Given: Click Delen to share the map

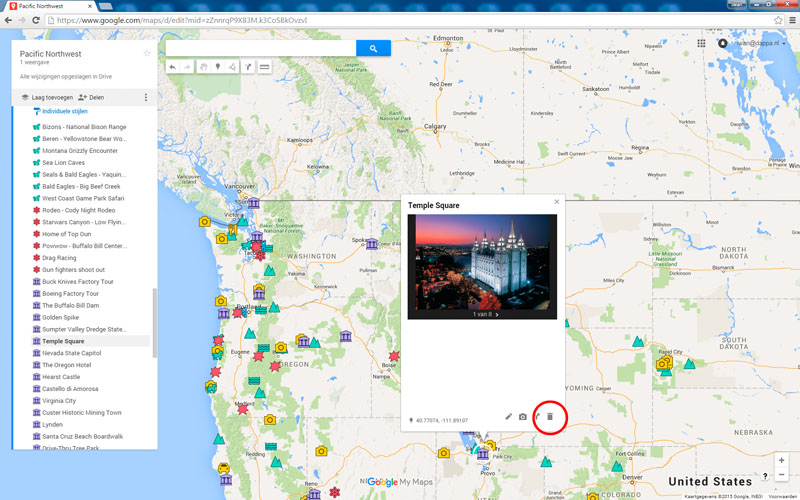Looking at the screenshot, I should (91, 97).
